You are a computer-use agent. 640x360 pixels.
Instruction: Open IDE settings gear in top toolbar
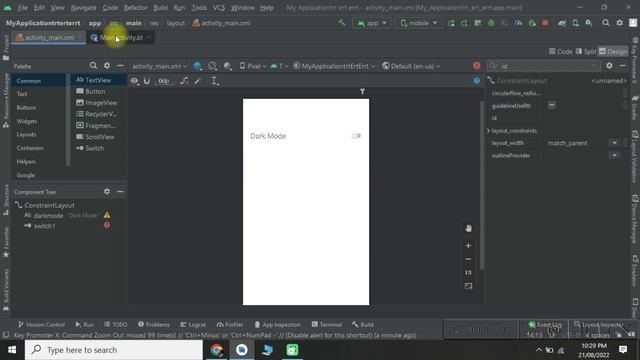coord(620,23)
